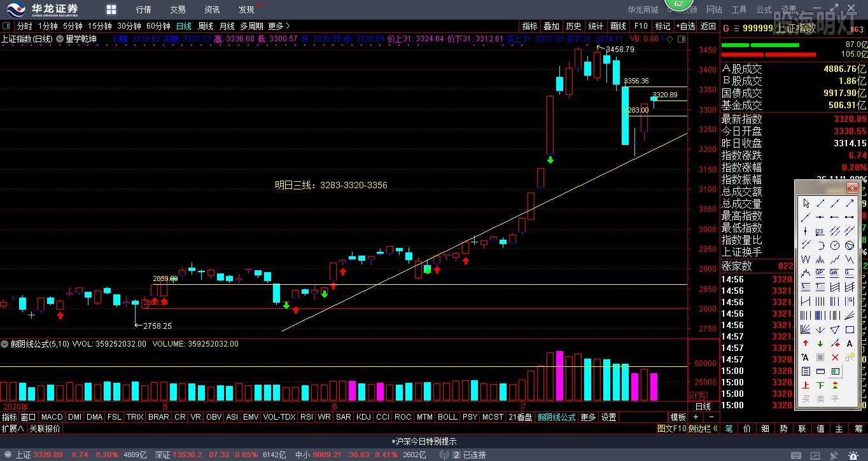This screenshot has height=461, width=868.
Task: Select the fan lines drawing tool
Action: [x=806, y=329]
